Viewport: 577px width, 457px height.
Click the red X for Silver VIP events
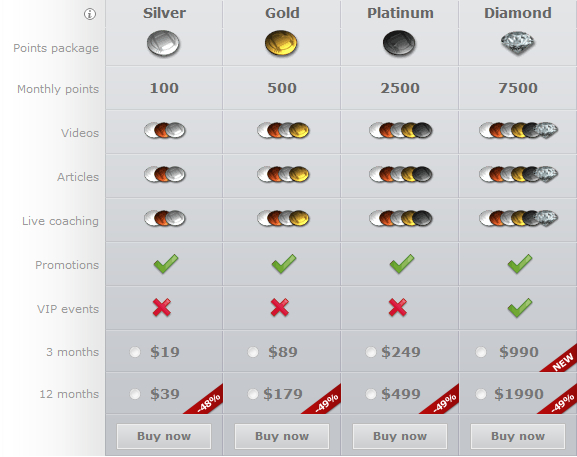(162, 308)
